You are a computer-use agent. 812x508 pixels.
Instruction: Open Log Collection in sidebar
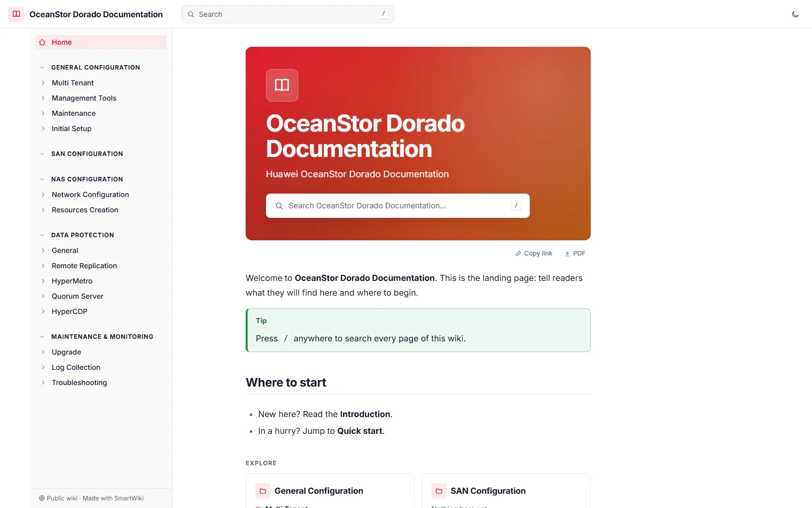coord(76,367)
